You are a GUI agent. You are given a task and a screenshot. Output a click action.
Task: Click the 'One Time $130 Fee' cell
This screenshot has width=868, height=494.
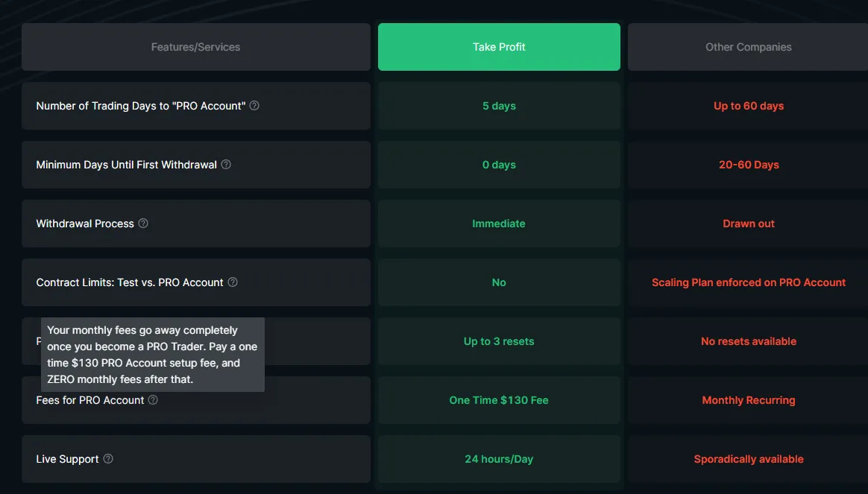pos(499,400)
